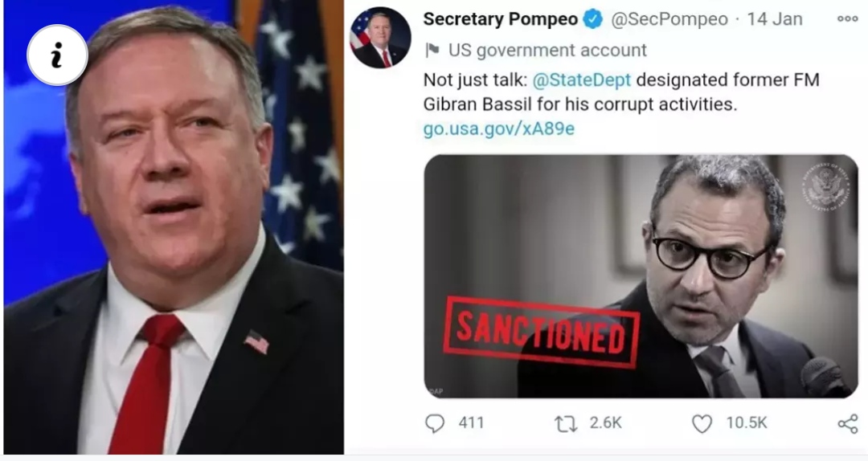This screenshot has height=461, width=868.
Task: Click the retweet icon
Action: pos(566,424)
